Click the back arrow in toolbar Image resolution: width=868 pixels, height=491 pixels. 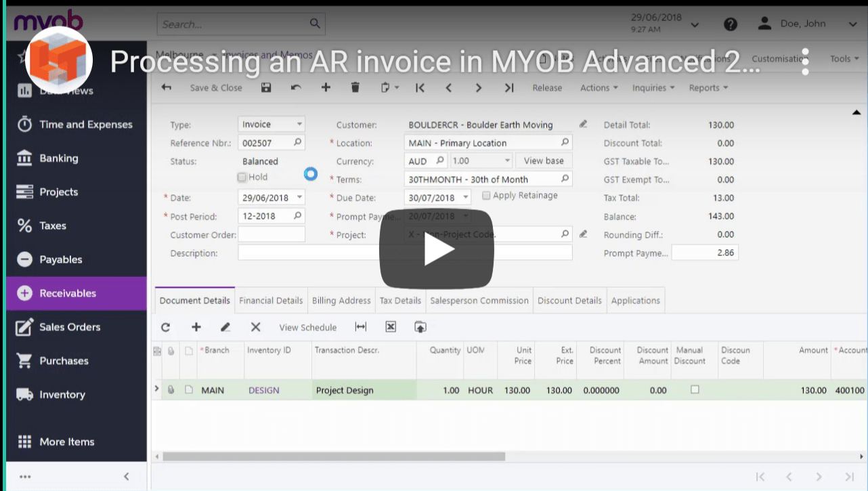tap(166, 87)
